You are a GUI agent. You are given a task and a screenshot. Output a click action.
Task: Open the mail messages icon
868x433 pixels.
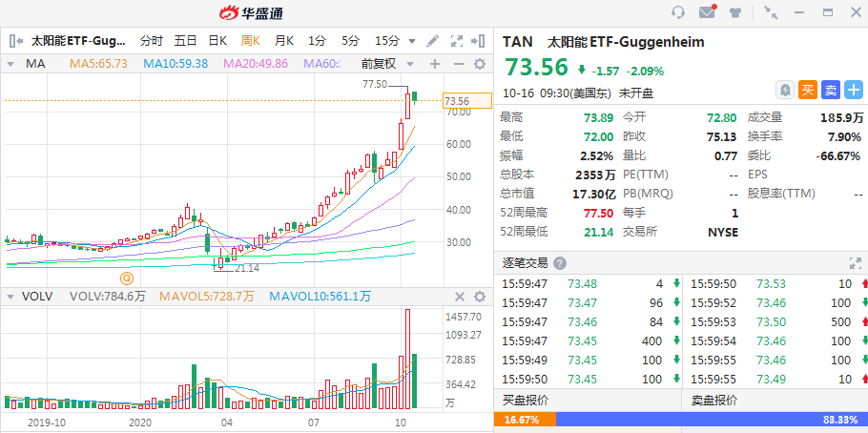coord(708,11)
